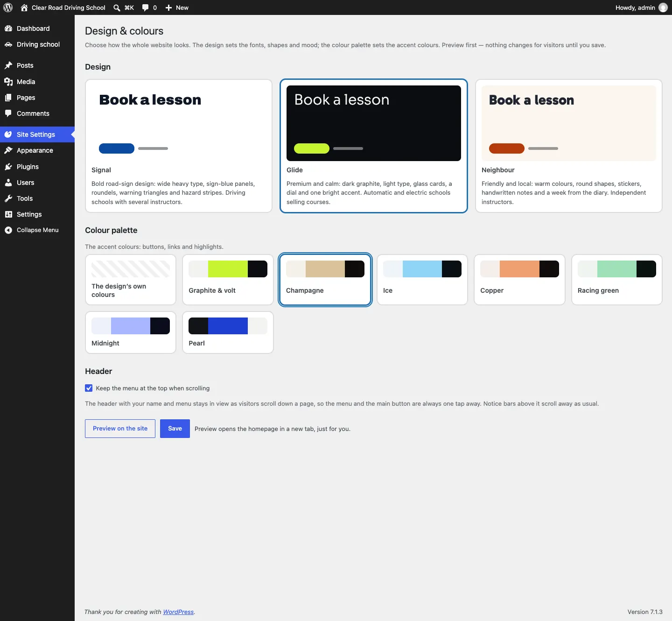
Task: Click the Users person icon
Action: pos(8,183)
